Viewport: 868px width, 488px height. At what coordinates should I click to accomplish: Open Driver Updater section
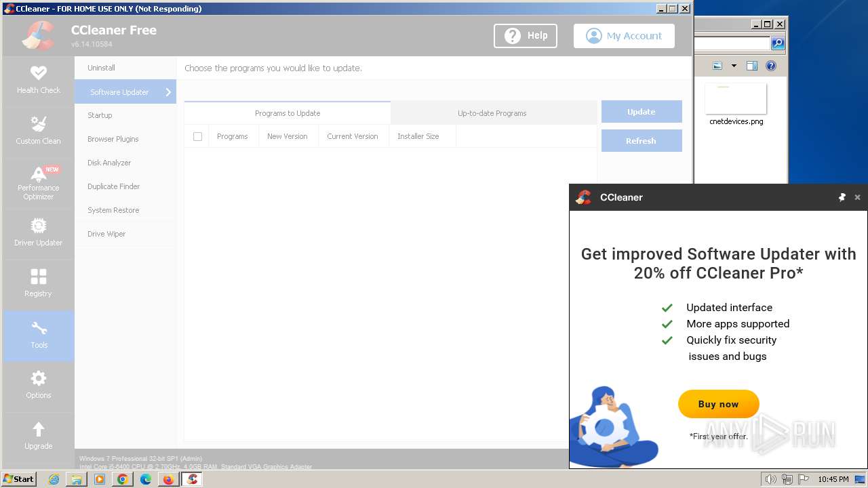[38, 232]
